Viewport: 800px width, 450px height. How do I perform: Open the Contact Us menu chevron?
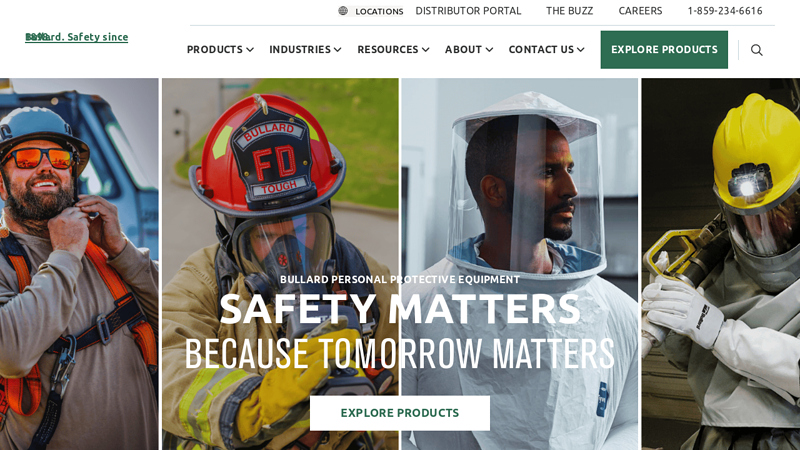tap(581, 49)
